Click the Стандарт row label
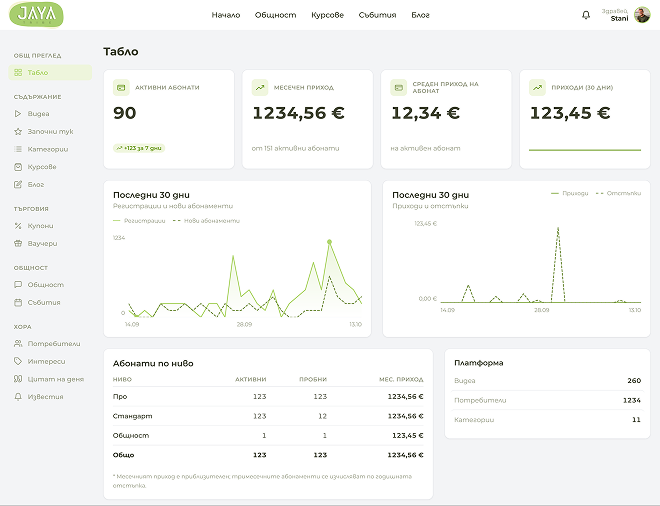 [133, 416]
